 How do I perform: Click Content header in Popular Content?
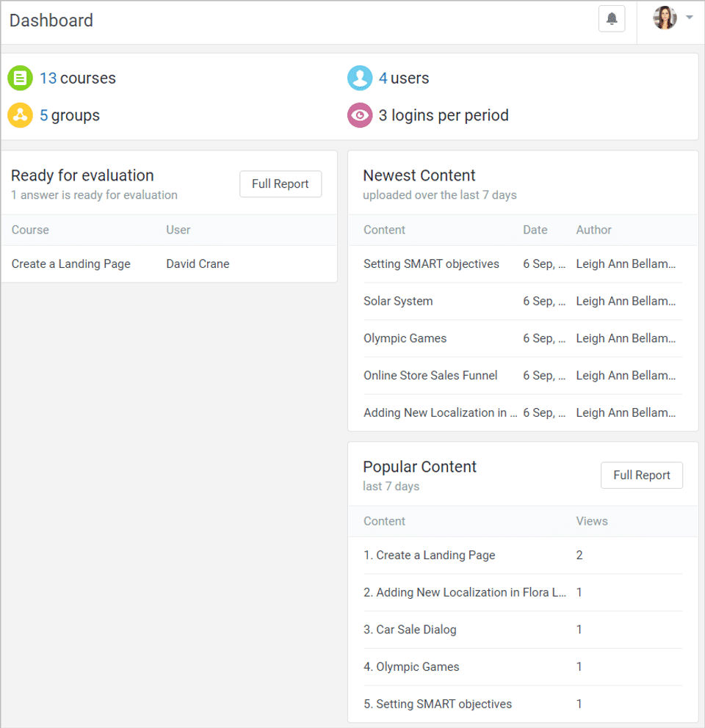[384, 521]
